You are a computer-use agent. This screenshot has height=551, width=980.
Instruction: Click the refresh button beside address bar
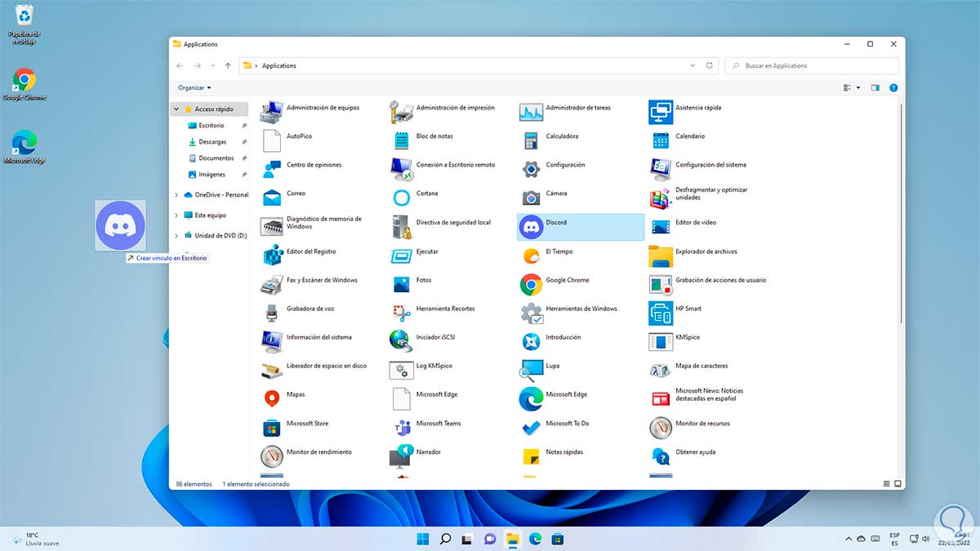(710, 65)
